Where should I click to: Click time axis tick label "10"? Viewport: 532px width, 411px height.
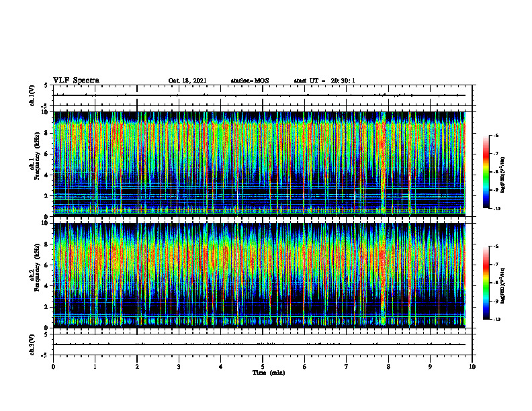pos(472,367)
